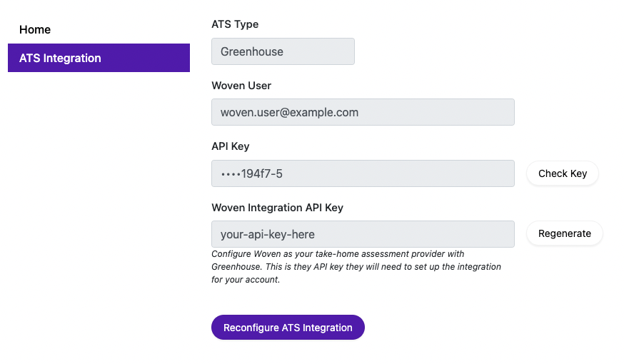Click Reconfigure ATS Integration button
The width and height of the screenshot is (624, 364).
[x=288, y=328]
